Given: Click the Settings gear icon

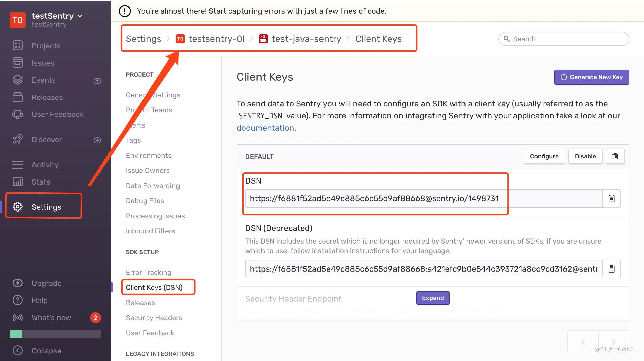Looking at the screenshot, I should pos(18,207).
